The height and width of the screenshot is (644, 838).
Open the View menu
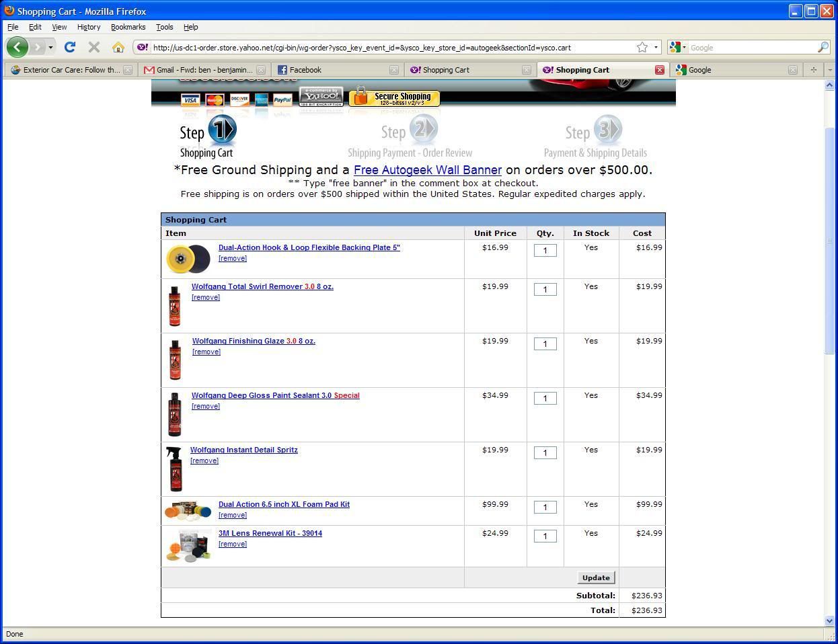(59, 27)
